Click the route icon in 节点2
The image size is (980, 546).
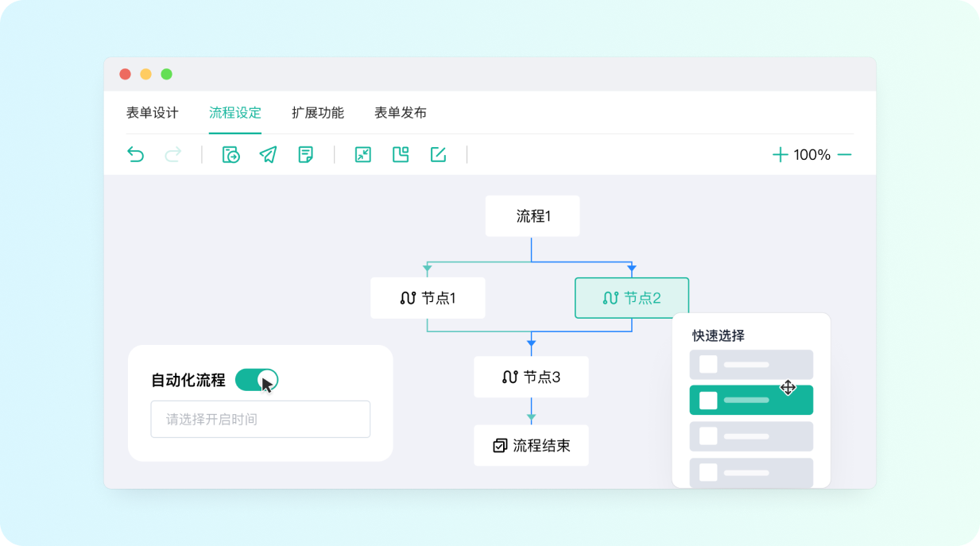(610, 298)
